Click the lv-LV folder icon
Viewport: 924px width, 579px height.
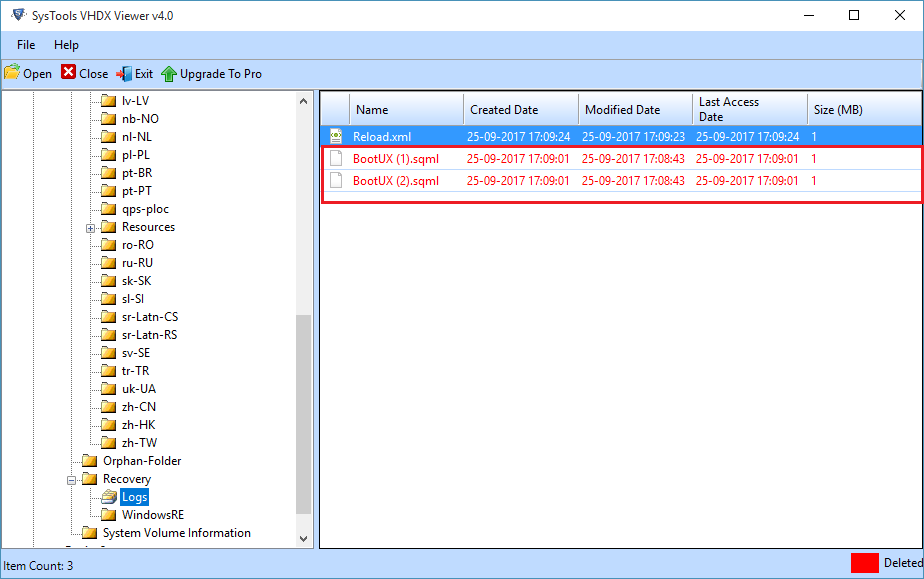coord(108,101)
